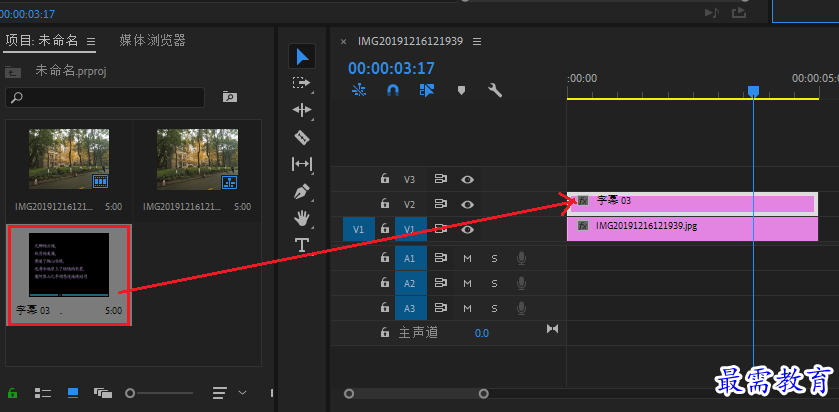Select IMG20191216121939.jpg clip on V1
839x412 pixels.
[x=692, y=229]
